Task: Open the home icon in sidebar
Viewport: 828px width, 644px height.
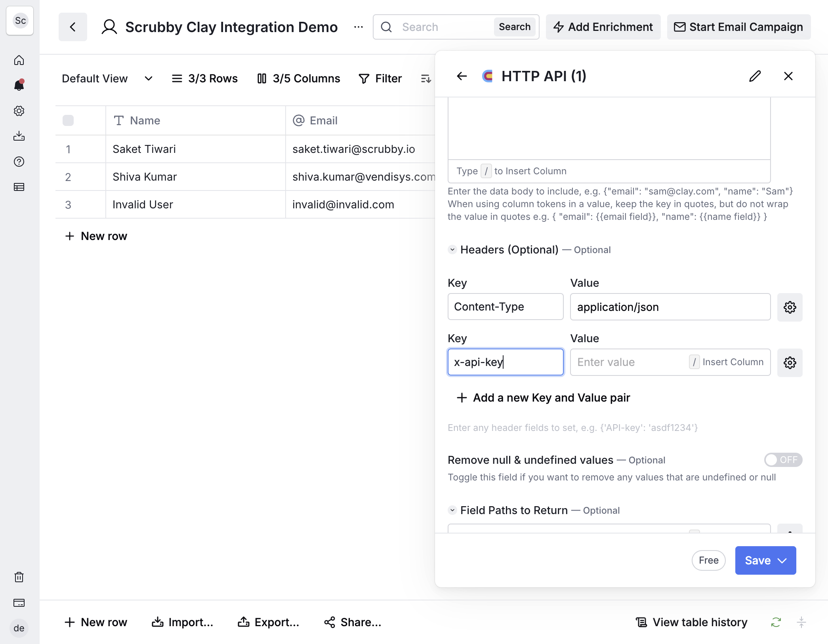Action: pyautogui.click(x=19, y=60)
